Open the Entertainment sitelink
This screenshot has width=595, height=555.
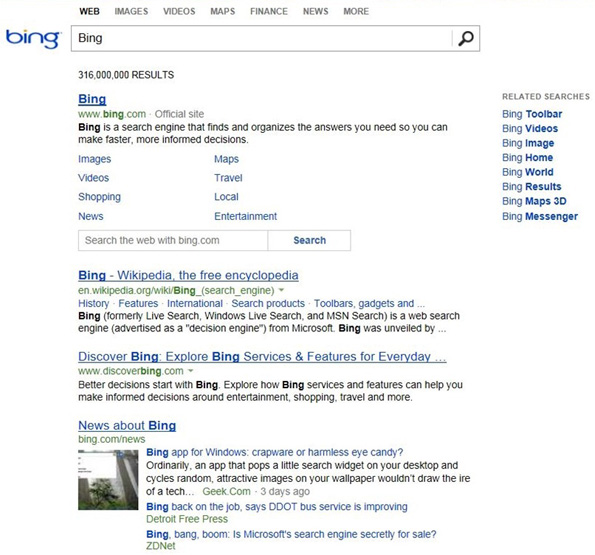(x=246, y=216)
